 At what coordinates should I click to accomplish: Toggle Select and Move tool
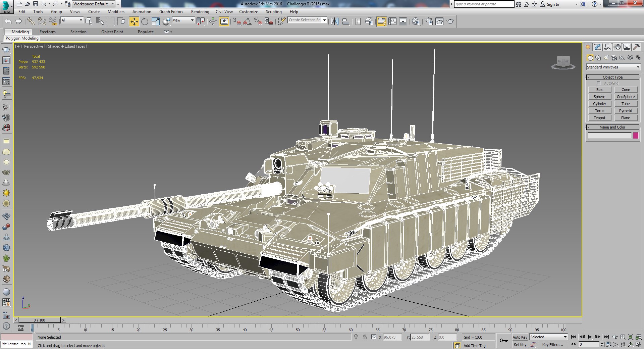134,21
